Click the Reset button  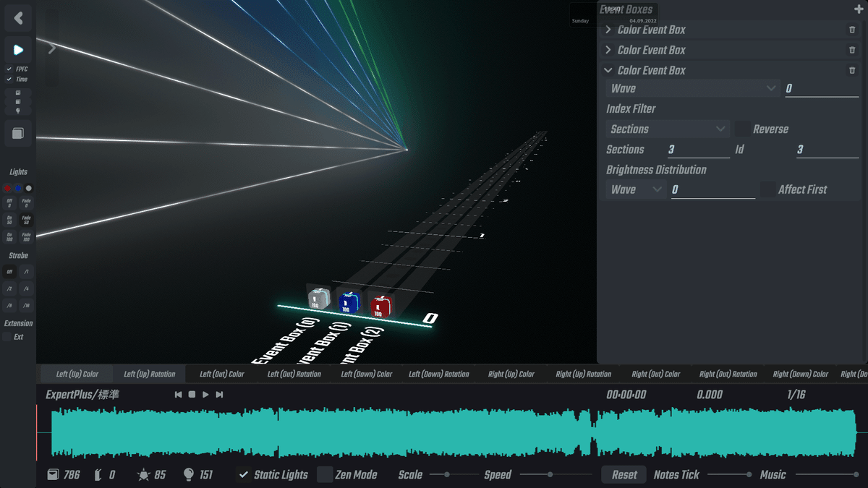tap(624, 475)
